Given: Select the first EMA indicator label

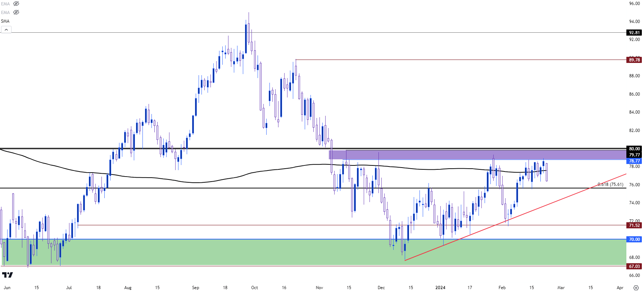Looking at the screenshot, I should (x=5, y=4).
